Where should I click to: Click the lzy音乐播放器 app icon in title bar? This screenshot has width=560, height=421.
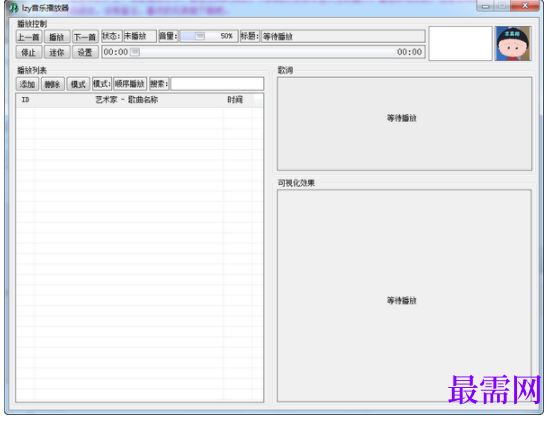14,8
